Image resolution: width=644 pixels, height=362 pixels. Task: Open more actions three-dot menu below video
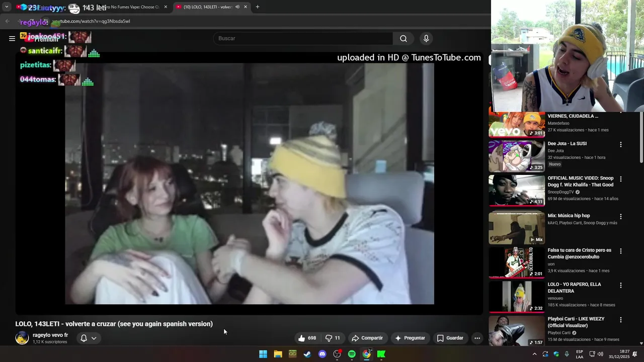click(477, 338)
